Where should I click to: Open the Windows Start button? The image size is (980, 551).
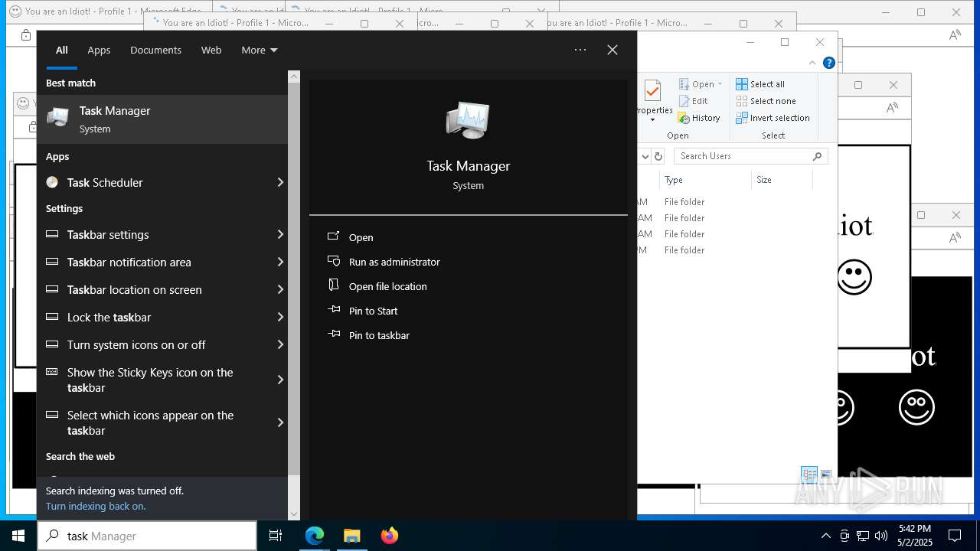coord(18,536)
